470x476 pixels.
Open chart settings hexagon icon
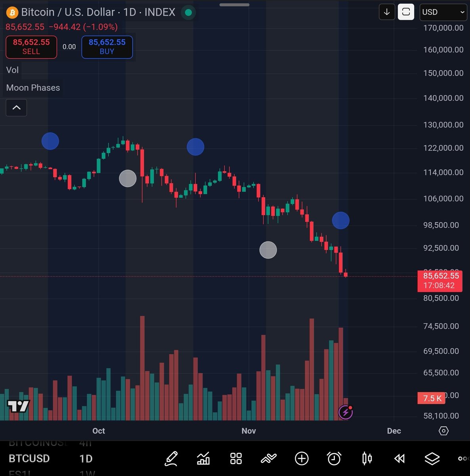[x=444, y=431]
